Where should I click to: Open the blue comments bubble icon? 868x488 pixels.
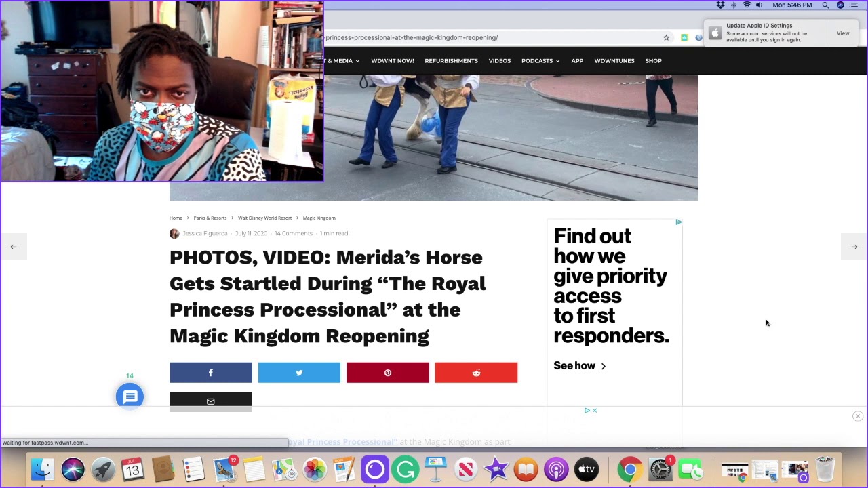[130, 396]
